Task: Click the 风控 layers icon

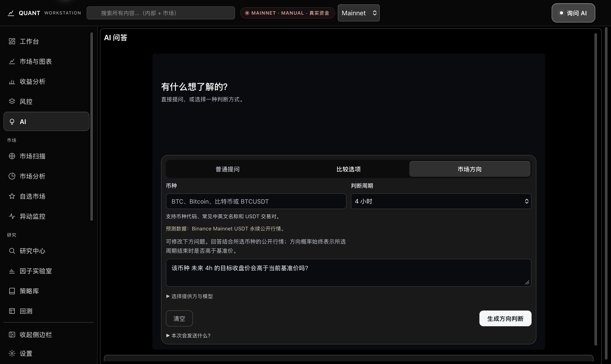Action: 12,101
